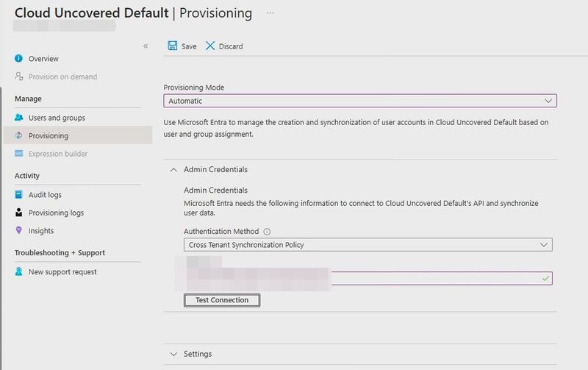The width and height of the screenshot is (588, 370).
Task: Click the Provisioning sync icon
Action: pyautogui.click(x=19, y=135)
